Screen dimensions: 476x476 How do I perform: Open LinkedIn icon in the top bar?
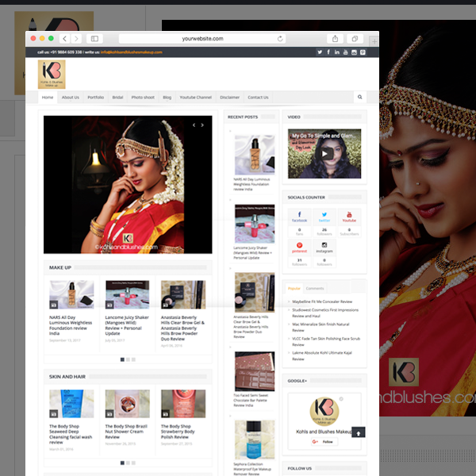pyautogui.click(x=337, y=52)
